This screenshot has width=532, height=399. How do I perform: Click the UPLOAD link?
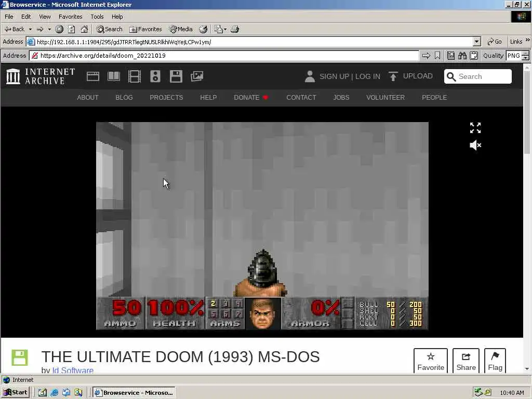click(418, 76)
